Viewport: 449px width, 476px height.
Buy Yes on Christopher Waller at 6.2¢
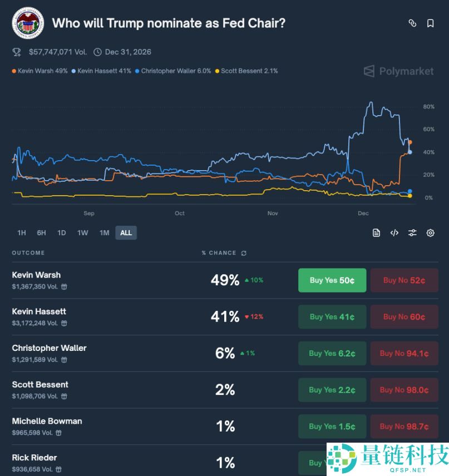pos(332,354)
